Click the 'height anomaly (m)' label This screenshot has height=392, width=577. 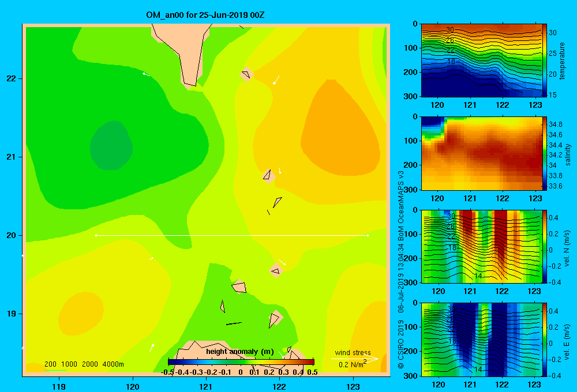pos(240,352)
